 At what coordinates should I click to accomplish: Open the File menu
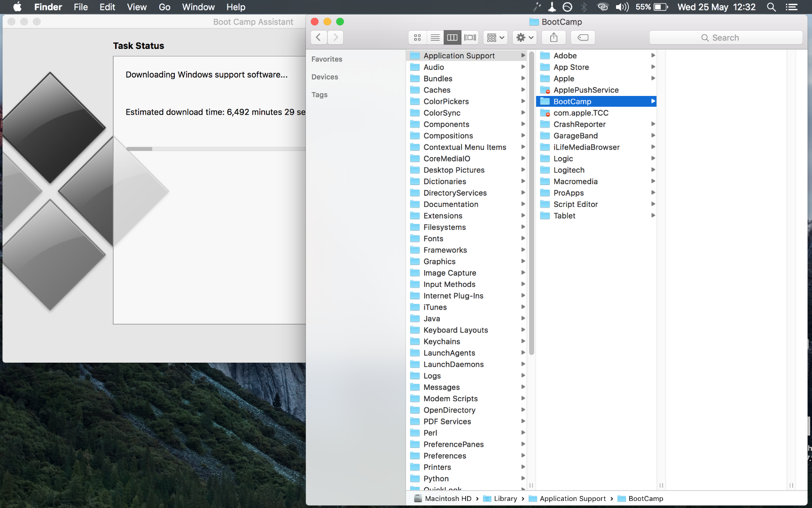[x=81, y=7]
